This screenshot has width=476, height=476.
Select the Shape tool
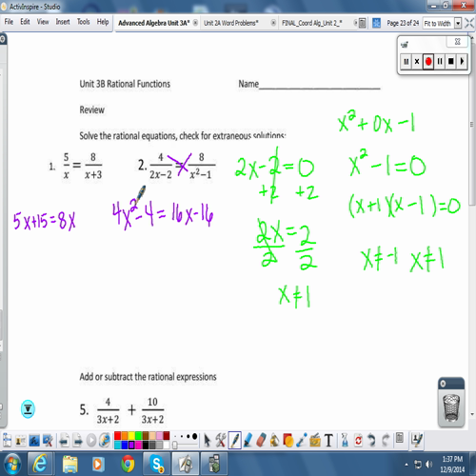click(288, 440)
